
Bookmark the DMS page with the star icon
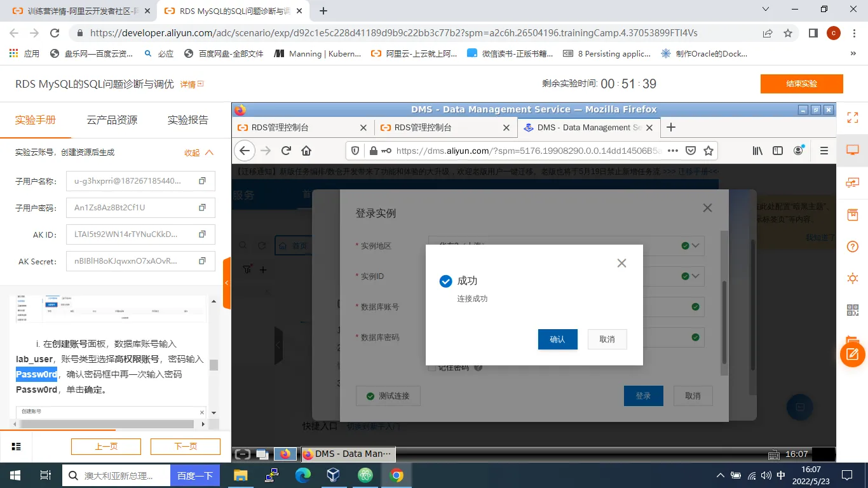click(709, 151)
